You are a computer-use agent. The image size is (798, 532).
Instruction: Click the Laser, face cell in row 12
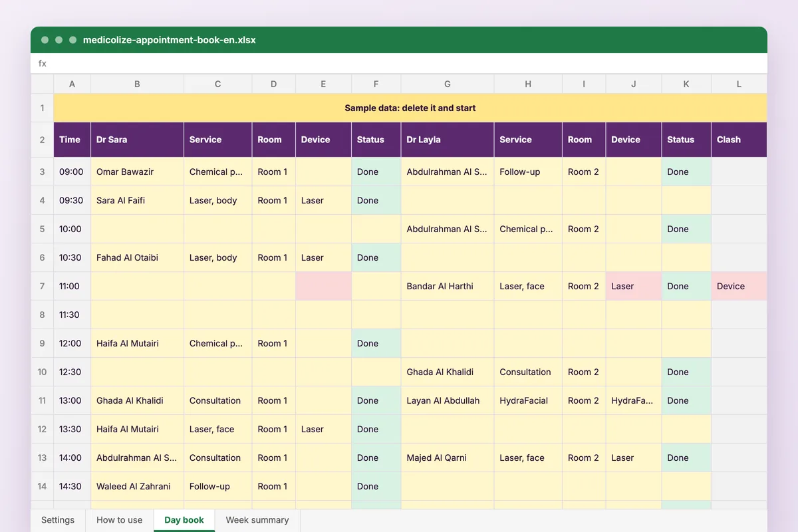coord(218,429)
